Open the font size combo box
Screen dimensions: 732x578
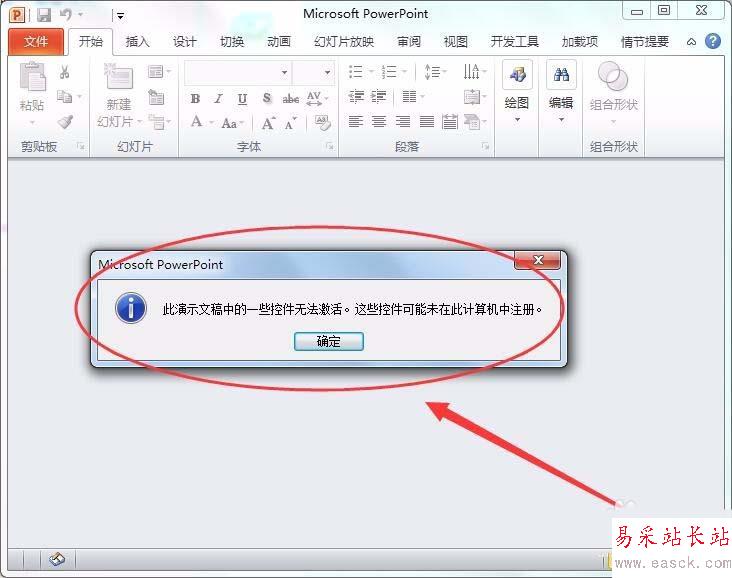314,72
